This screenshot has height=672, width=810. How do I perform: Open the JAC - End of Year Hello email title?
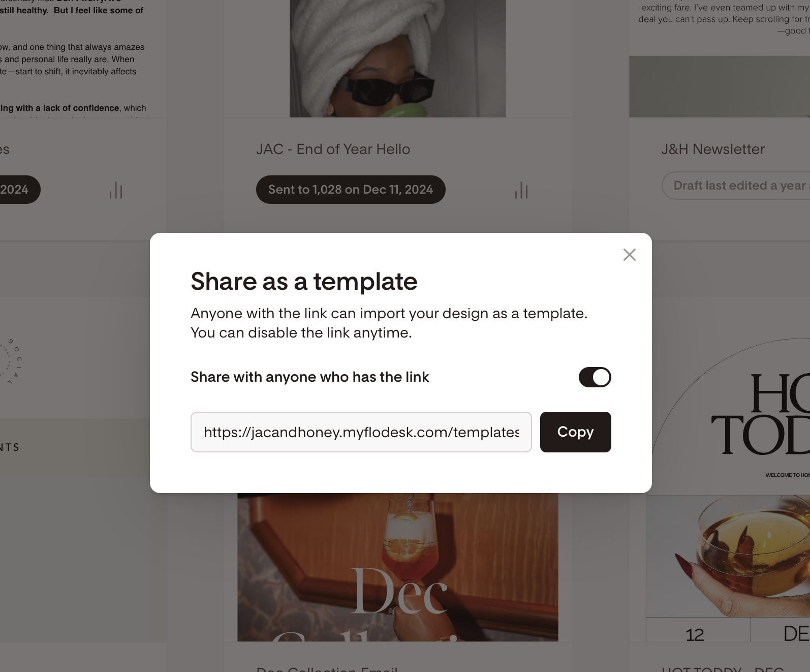pyautogui.click(x=333, y=149)
